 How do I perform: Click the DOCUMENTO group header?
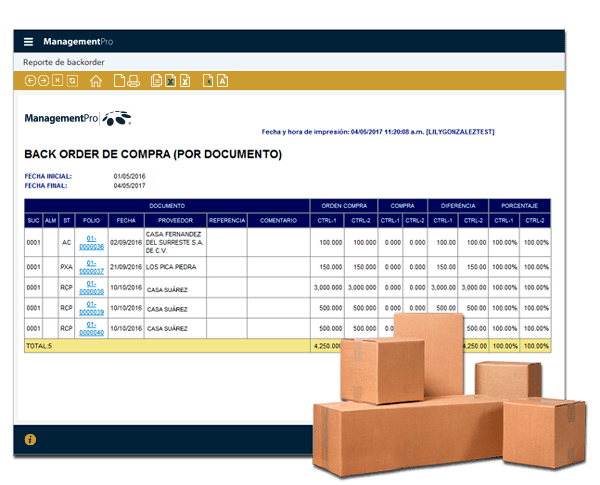pos(167,206)
